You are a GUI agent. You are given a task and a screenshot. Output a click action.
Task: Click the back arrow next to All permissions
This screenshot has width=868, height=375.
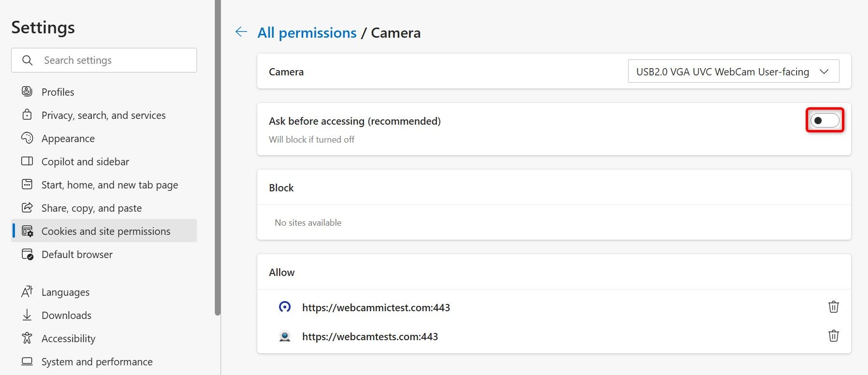point(241,32)
